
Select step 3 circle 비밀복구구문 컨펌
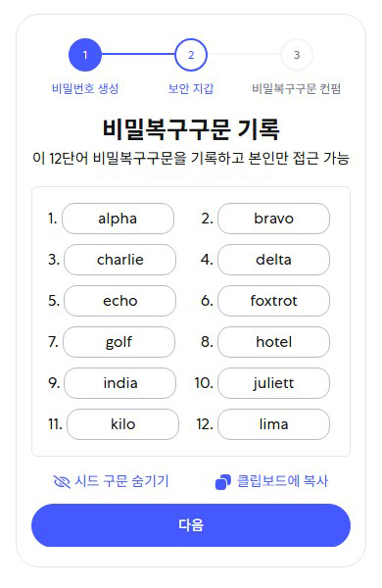(297, 55)
